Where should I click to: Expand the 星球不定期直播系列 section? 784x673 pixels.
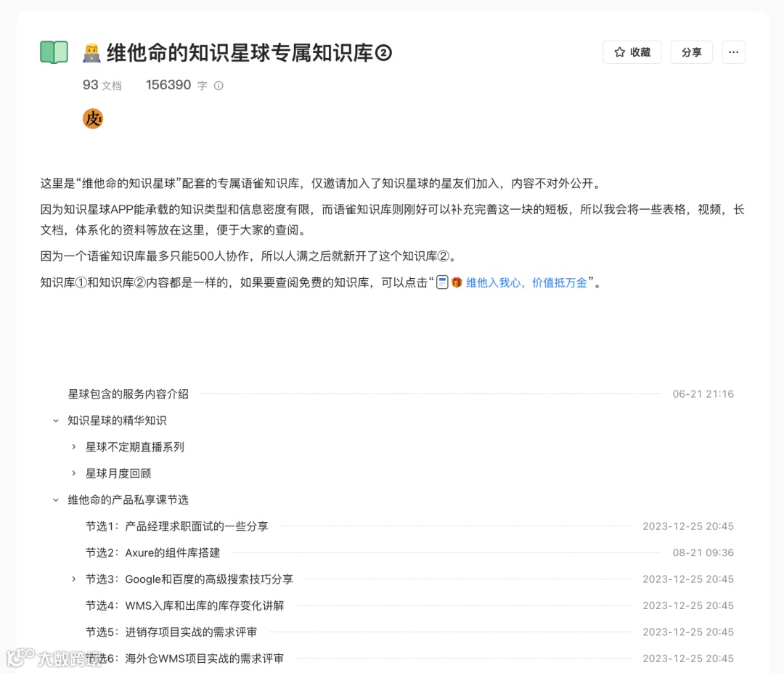72,446
